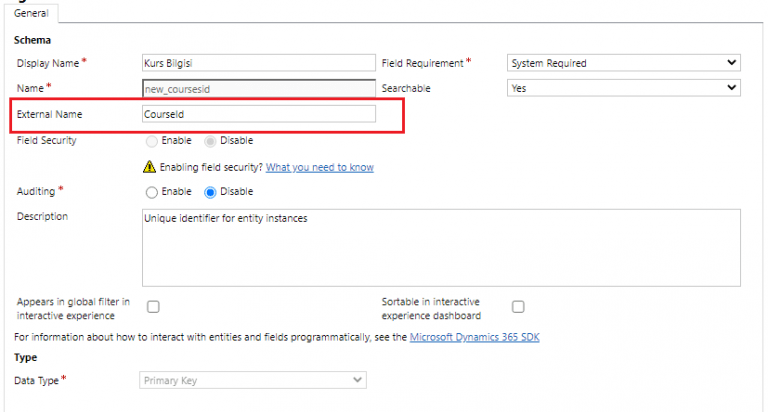Screen dimensions: 768x412
Task: Focus the External Name input field
Action: pos(259,114)
